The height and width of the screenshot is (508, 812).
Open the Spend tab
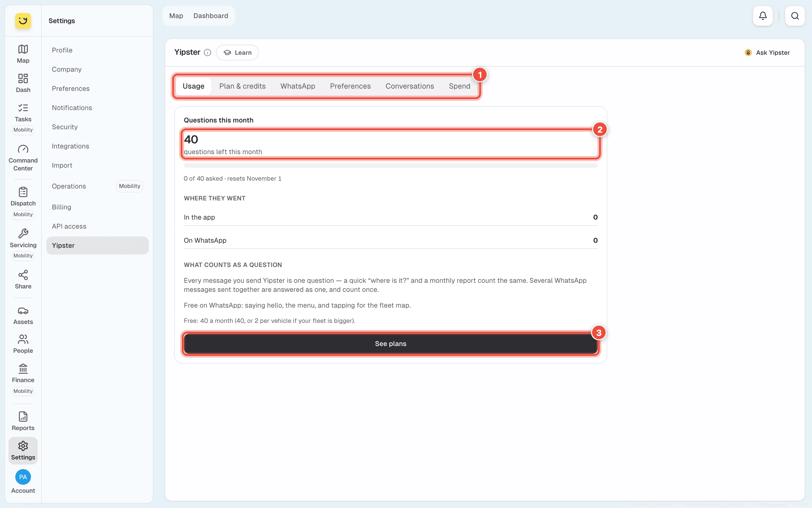[x=459, y=86]
